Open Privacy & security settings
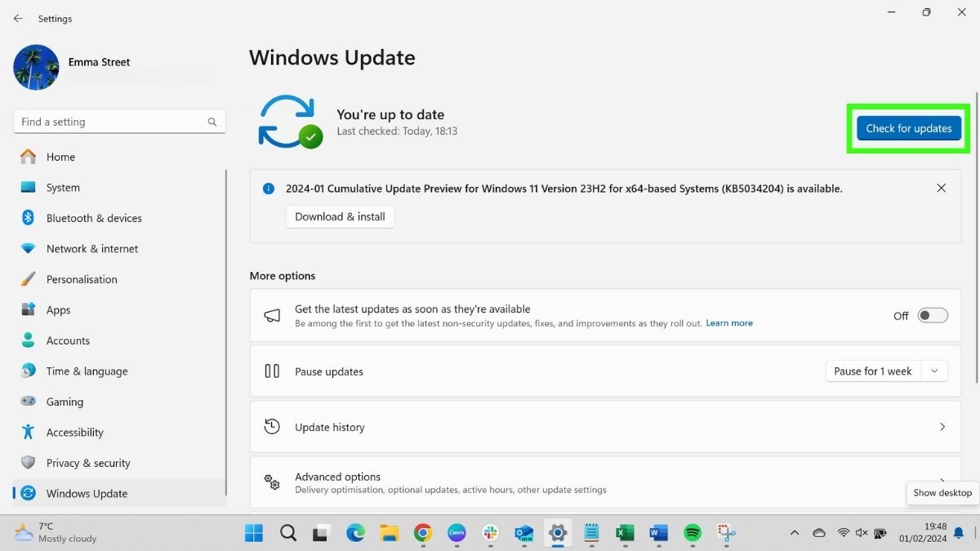This screenshot has height=551, width=980. point(88,463)
